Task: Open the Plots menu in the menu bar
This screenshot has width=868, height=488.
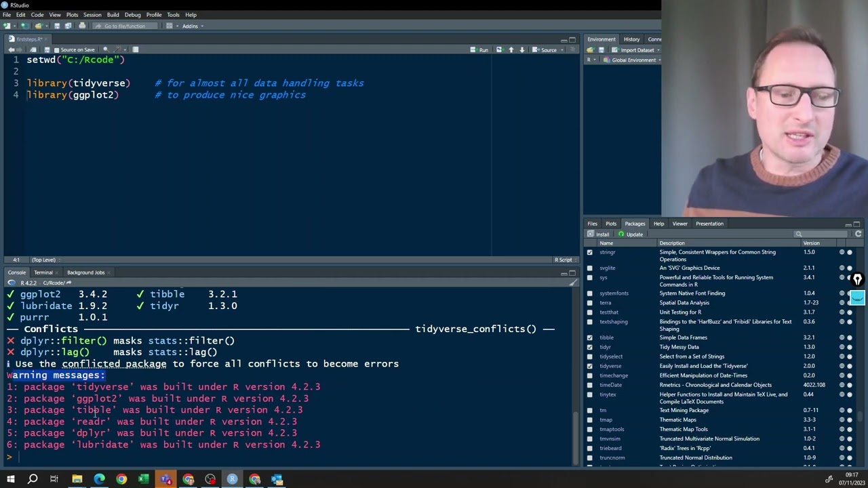Action: pyautogui.click(x=72, y=15)
